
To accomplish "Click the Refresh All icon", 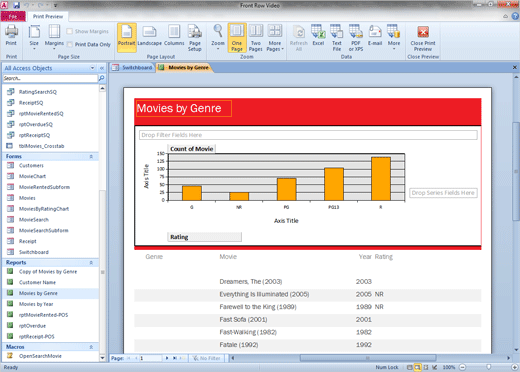I will (x=299, y=38).
